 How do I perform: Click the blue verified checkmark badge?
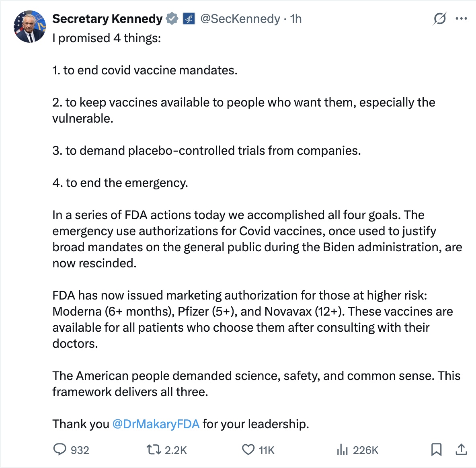click(x=172, y=18)
